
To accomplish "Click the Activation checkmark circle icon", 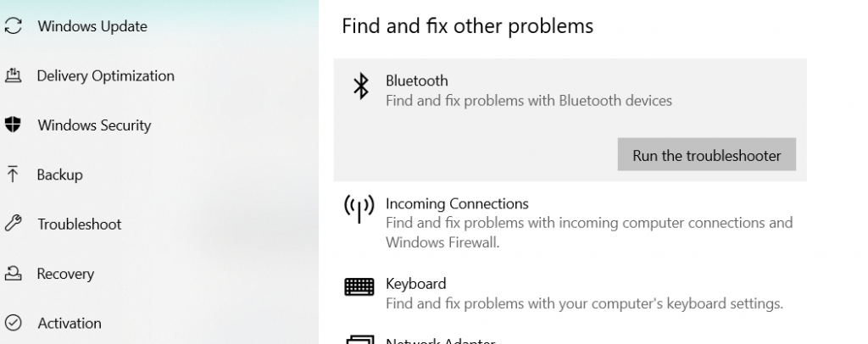I will point(12,323).
